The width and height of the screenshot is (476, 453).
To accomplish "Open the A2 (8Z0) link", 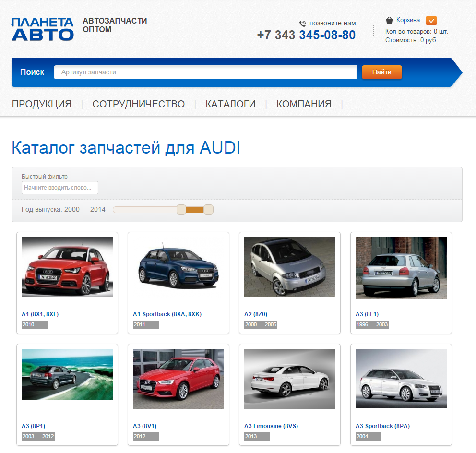I will click(256, 314).
